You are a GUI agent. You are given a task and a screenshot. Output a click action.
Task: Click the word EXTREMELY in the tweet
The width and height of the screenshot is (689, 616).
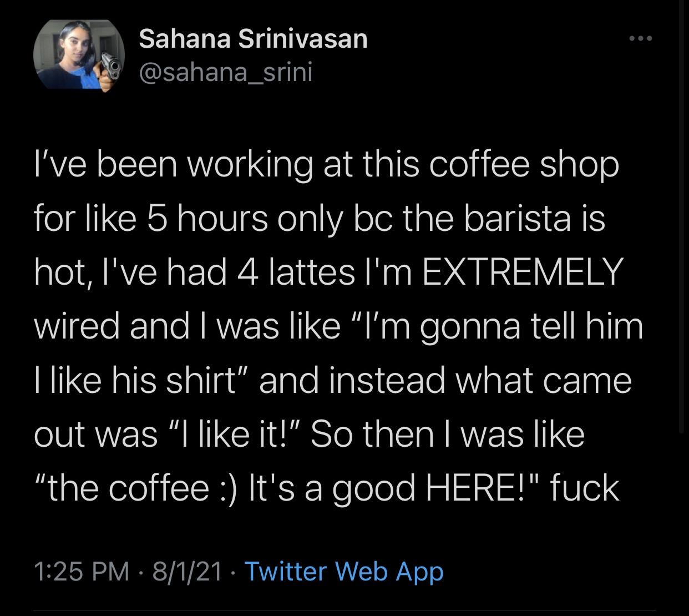[x=522, y=272]
